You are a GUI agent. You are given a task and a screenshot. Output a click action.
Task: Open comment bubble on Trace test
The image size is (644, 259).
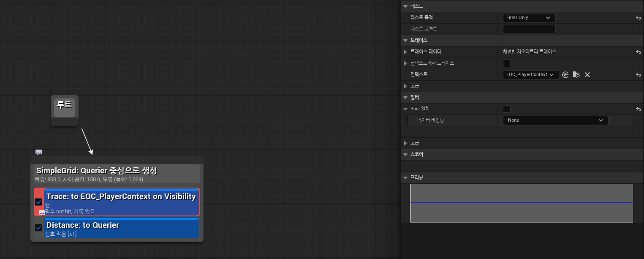point(42,213)
